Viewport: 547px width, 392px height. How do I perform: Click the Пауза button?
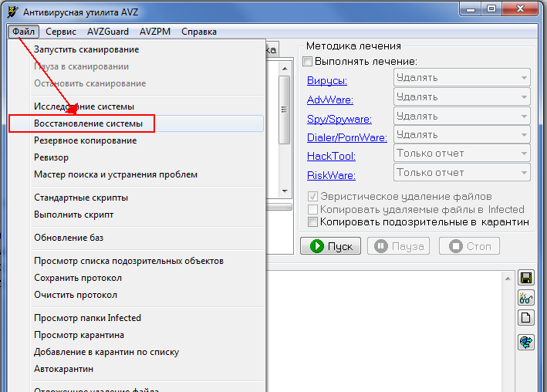(x=398, y=246)
